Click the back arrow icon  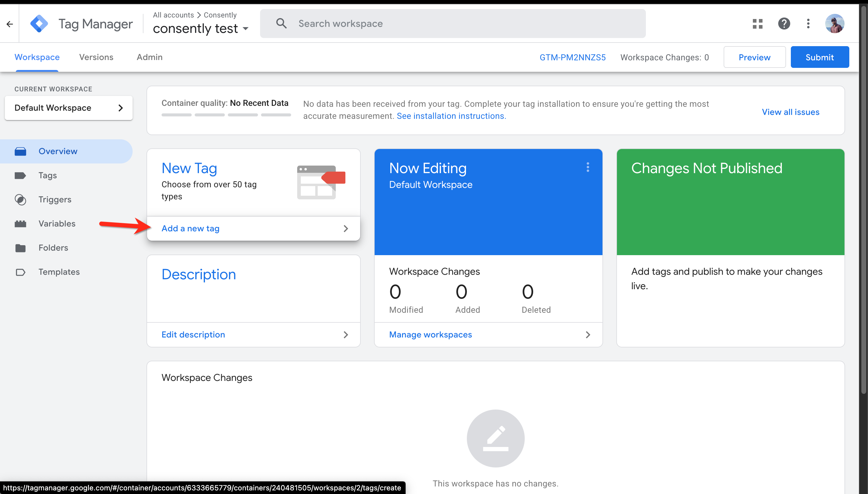click(x=10, y=24)
